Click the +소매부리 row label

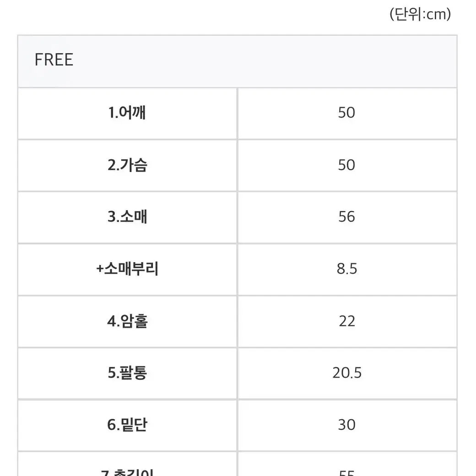(x=127, y=269)
